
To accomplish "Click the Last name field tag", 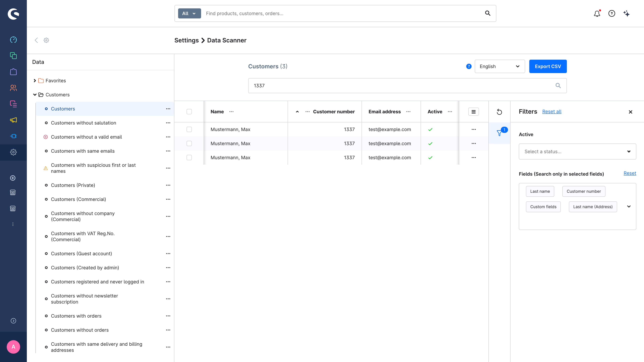I will coord(540,191).
